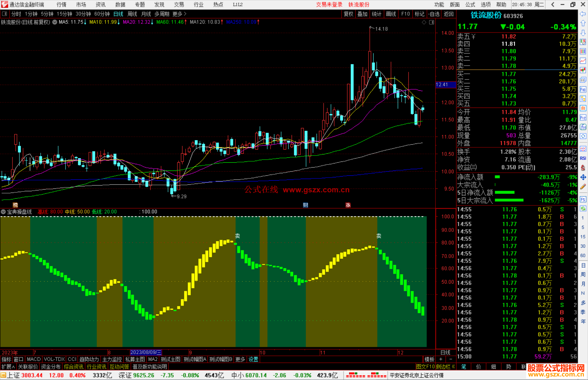
Task: Expand the 扩展 panel at bottom-left
Action: (8, 367)
